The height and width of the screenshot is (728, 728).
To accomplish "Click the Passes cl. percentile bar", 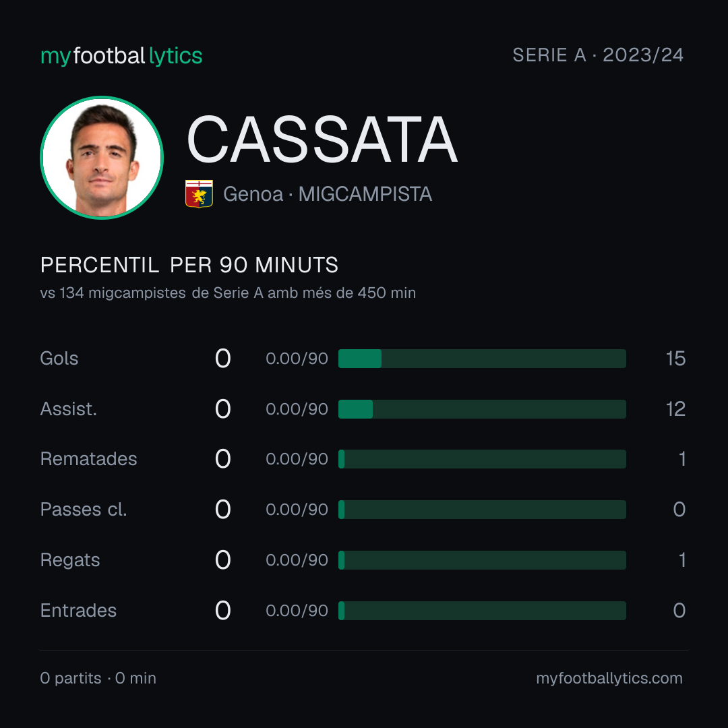I will click(x=482, y=510).
